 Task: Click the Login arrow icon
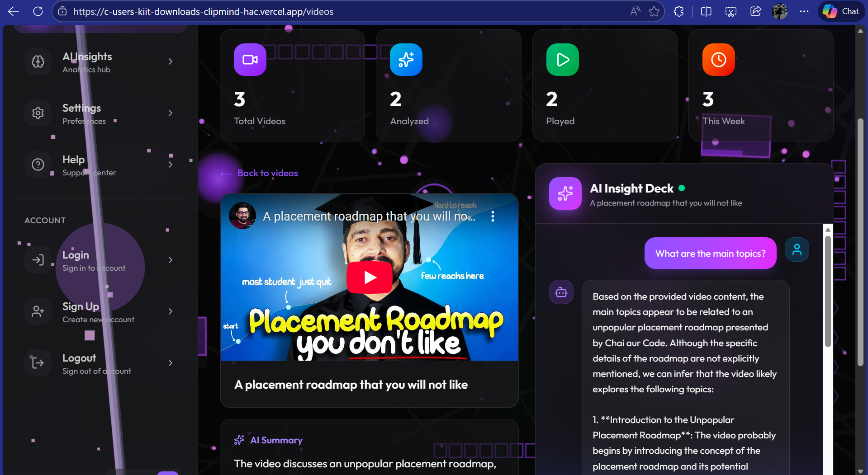pyautogui.click(x=38, y=260)
